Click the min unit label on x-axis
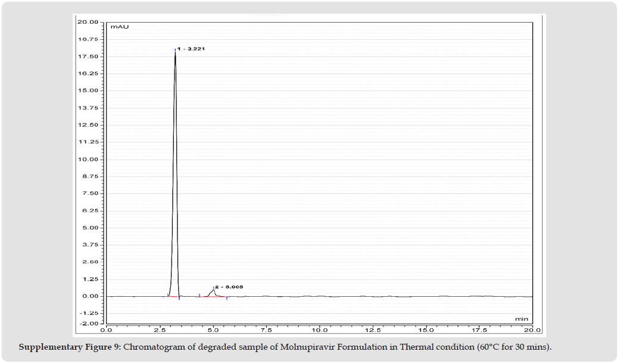This screenshot has height=364, width=620. coord(522,319)
